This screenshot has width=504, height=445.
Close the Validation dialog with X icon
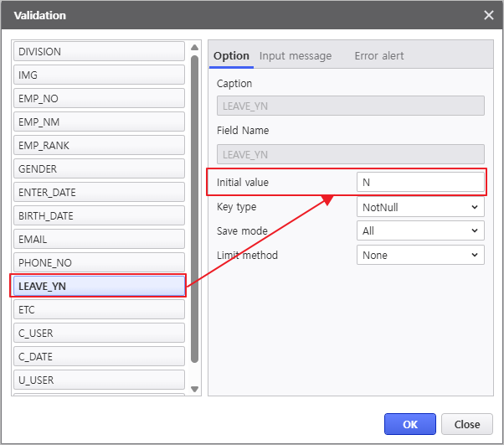(x=488, y=15)
